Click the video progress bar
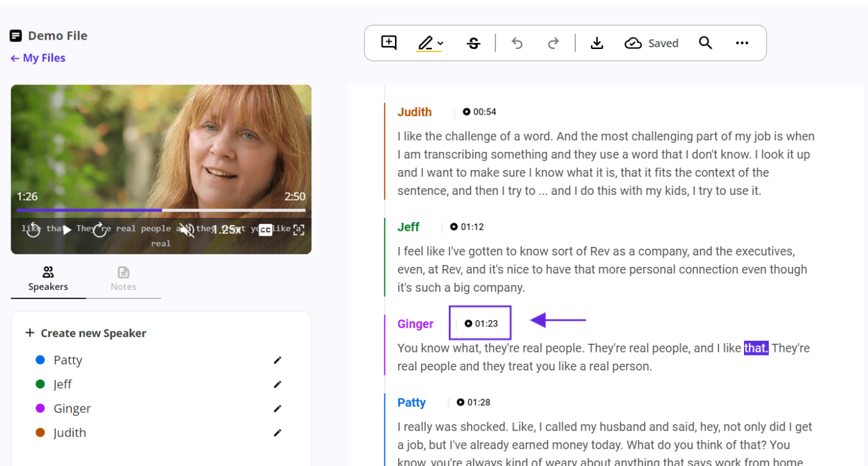Screen dimensions: 868x466 click(161, 210)
